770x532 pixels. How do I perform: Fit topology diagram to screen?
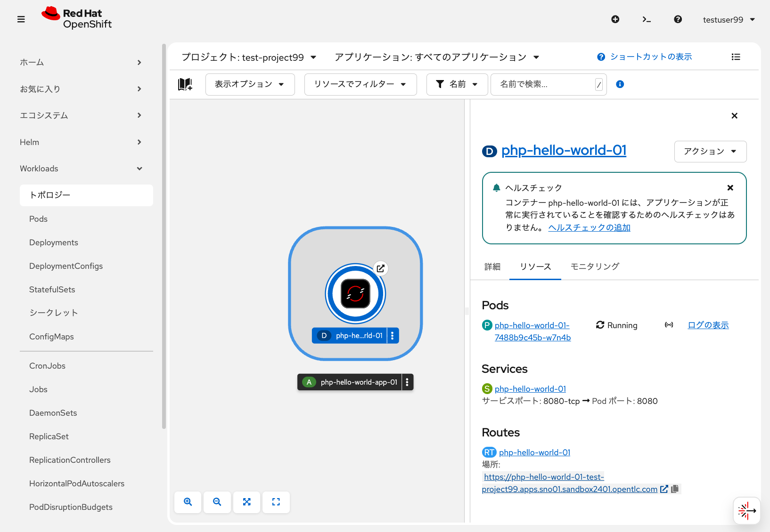247,502
